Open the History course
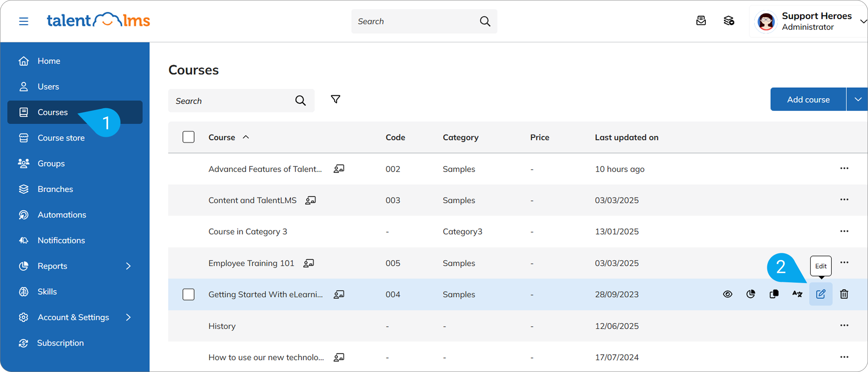 click(x=222, y=326)
